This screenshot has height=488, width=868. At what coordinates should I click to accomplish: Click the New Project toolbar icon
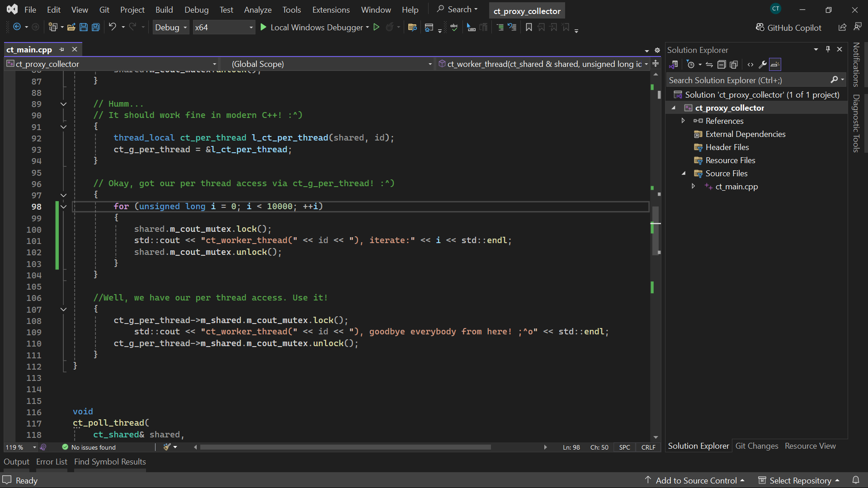coord(53,27)
